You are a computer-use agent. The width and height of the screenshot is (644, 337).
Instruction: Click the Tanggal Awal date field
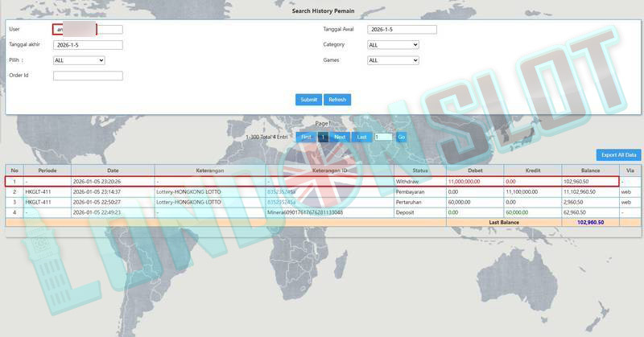point(402,30)
